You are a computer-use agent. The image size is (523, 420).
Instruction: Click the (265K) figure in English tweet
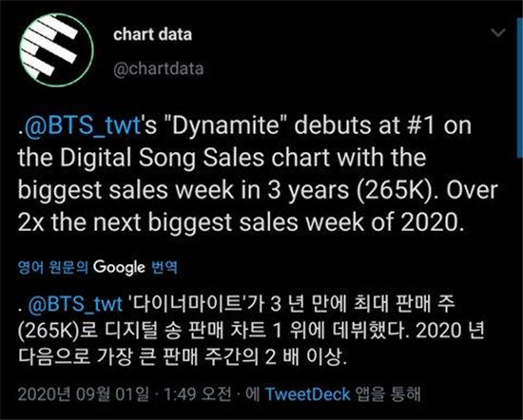point(395,190)
